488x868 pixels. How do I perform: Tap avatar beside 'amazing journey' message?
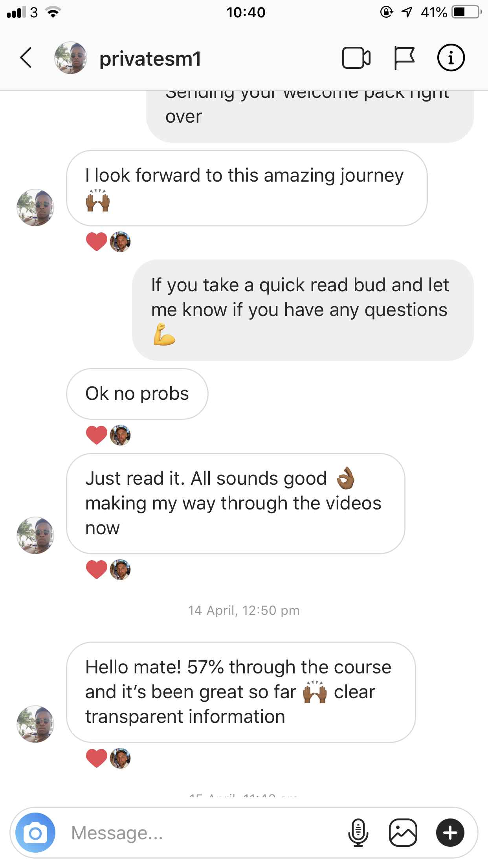coord(35,208)
